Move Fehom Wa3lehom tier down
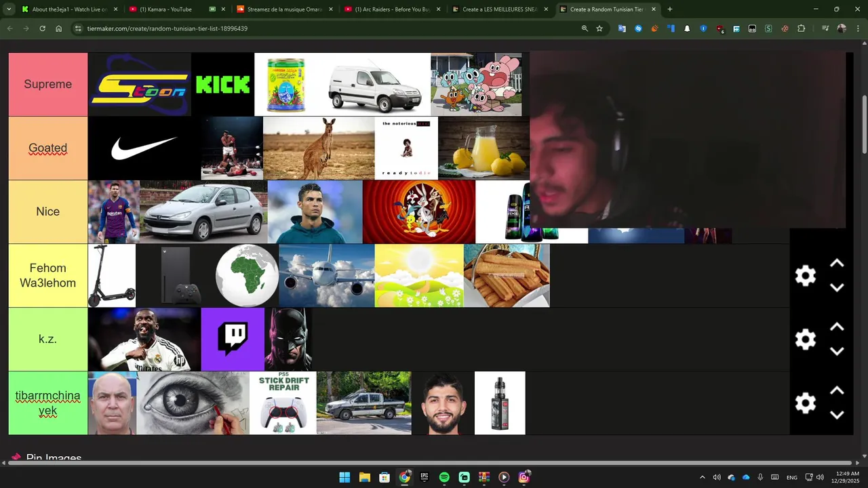Image resolution: width=868 pixels, height=488 pixels. coord(837,287)
